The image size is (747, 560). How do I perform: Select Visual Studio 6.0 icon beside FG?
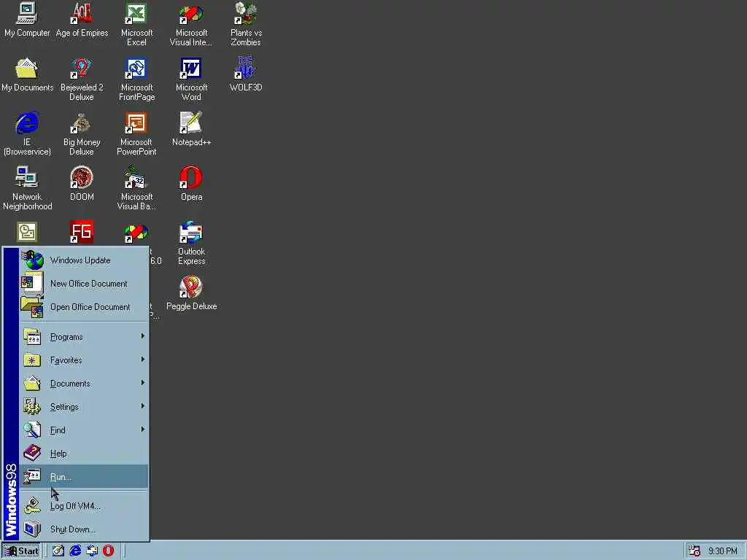tap(136, 233)
